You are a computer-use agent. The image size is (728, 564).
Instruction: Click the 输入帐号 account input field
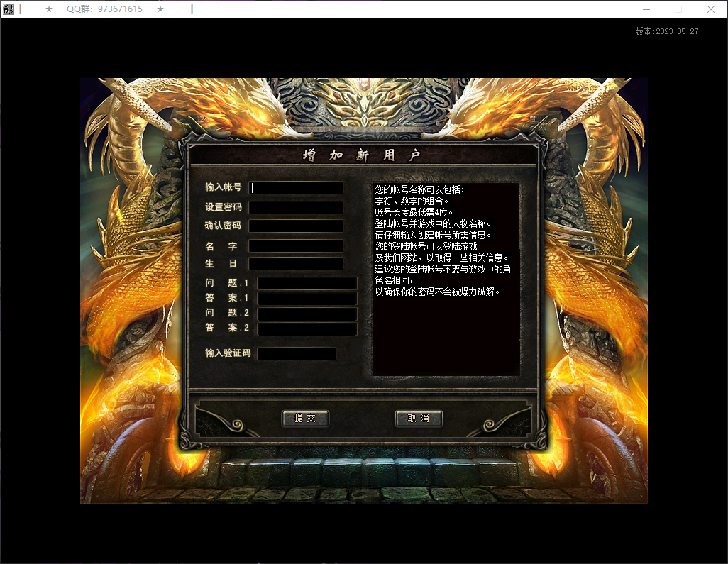click(296, 187)
